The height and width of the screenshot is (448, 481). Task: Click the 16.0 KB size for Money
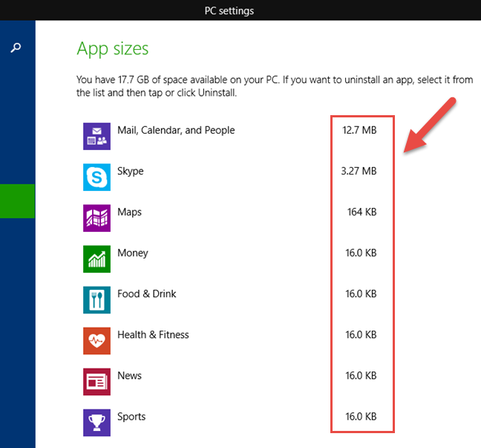(x=361, y=253)
